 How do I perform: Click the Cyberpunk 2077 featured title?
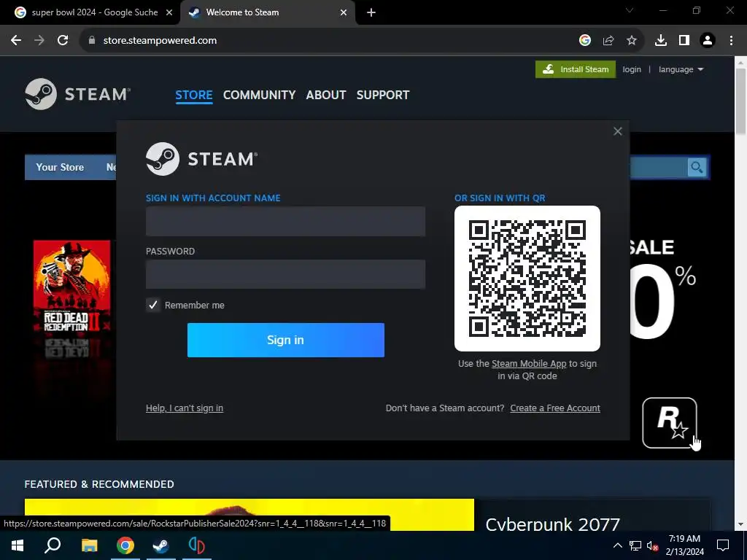point(553,524)
